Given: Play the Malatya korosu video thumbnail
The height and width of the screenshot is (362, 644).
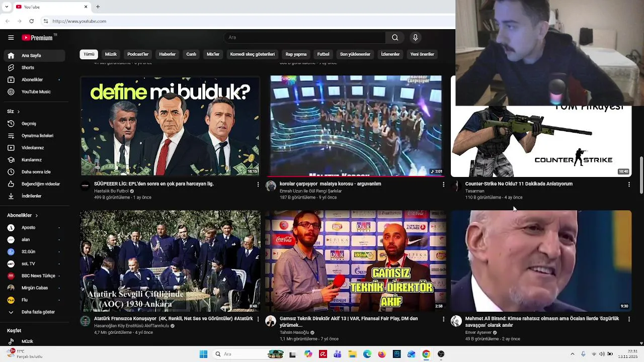Looking at the screenshot, I should tap(356, 126).
